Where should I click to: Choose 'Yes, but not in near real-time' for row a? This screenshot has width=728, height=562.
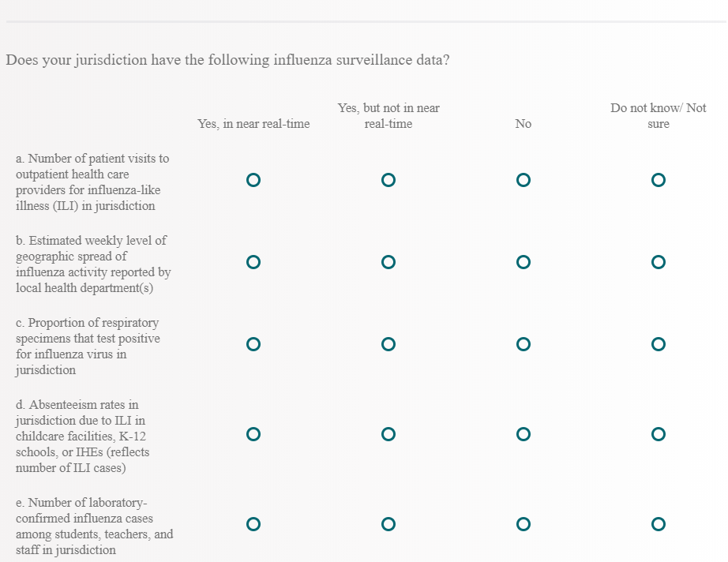tap(388, 181)
